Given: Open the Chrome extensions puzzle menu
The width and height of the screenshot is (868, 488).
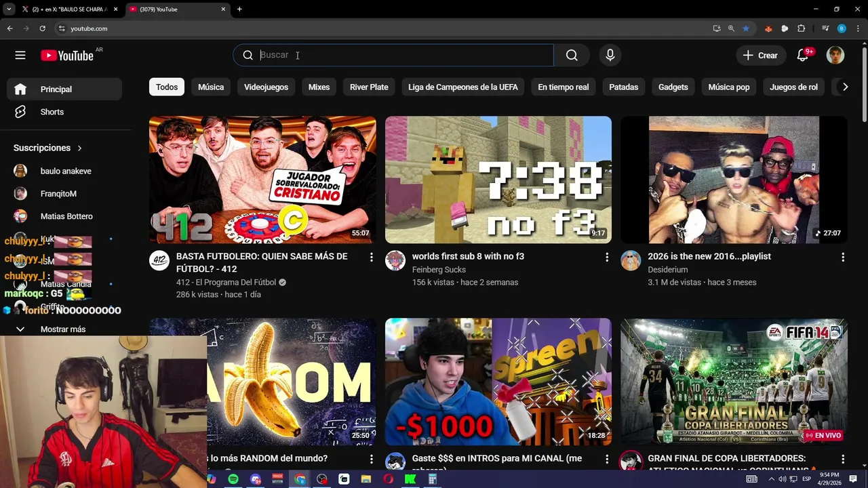Looking at the screenshot, I should (802, 28).
